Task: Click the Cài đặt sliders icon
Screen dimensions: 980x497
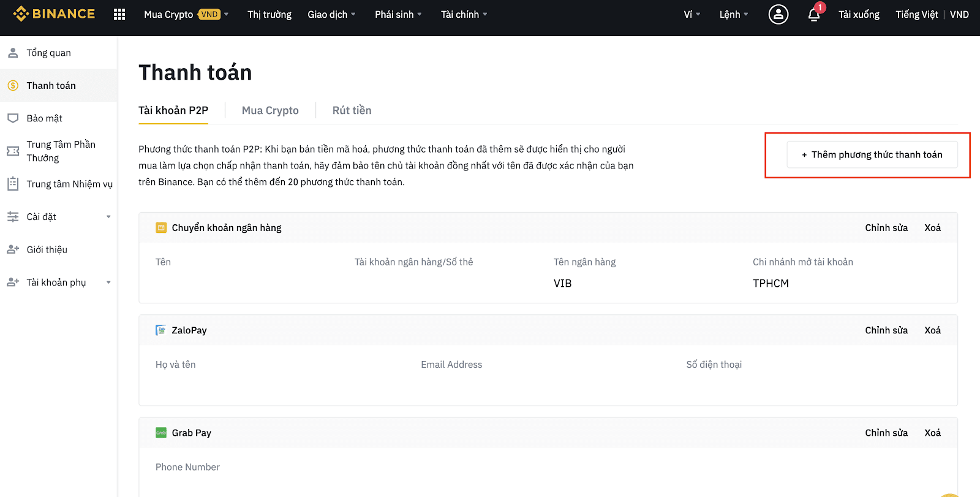Action: tap(13, 216)
